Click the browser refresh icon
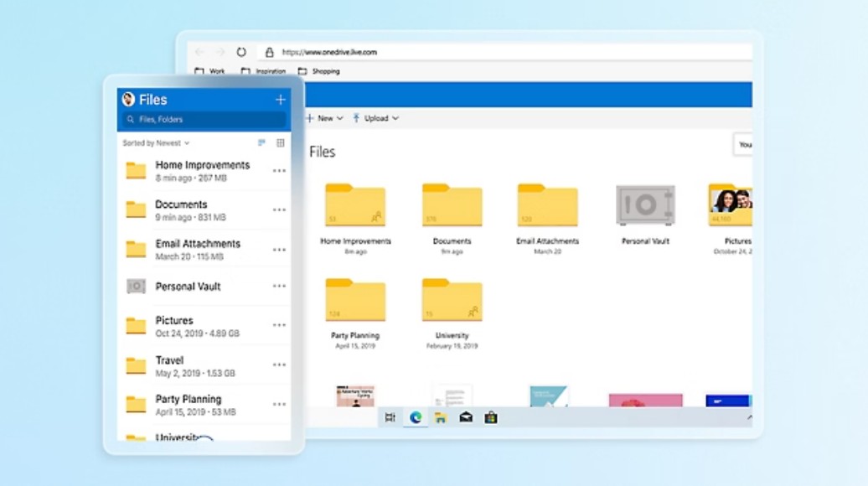 pos(241,52)
